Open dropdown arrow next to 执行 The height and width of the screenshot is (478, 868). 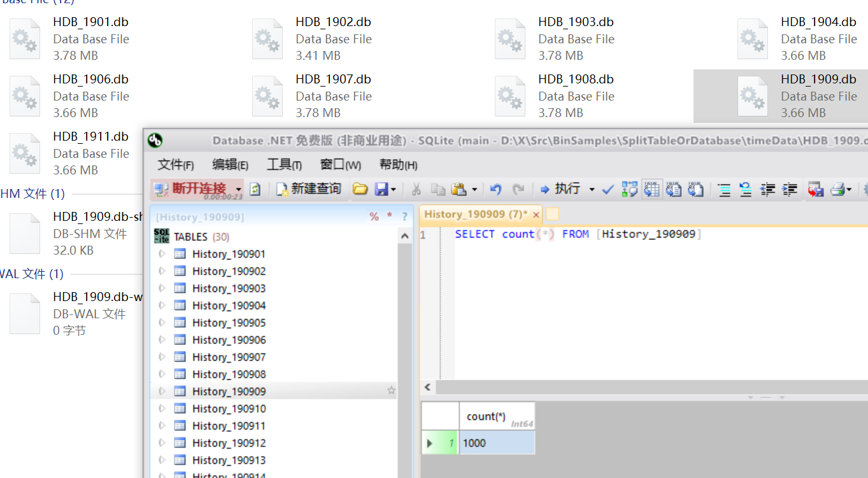(x=592, y=190)
